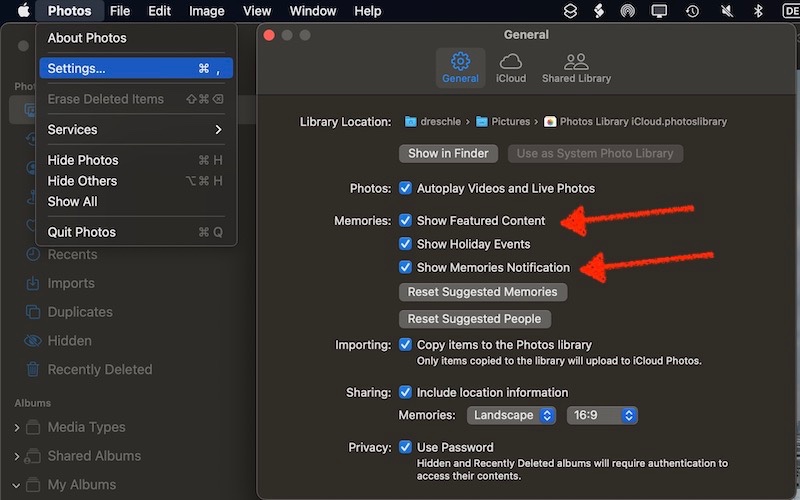The height and width of the screenshot is (500, 800).
Task: Click Reset Suggested People button
Action: (x=474, y=319)
